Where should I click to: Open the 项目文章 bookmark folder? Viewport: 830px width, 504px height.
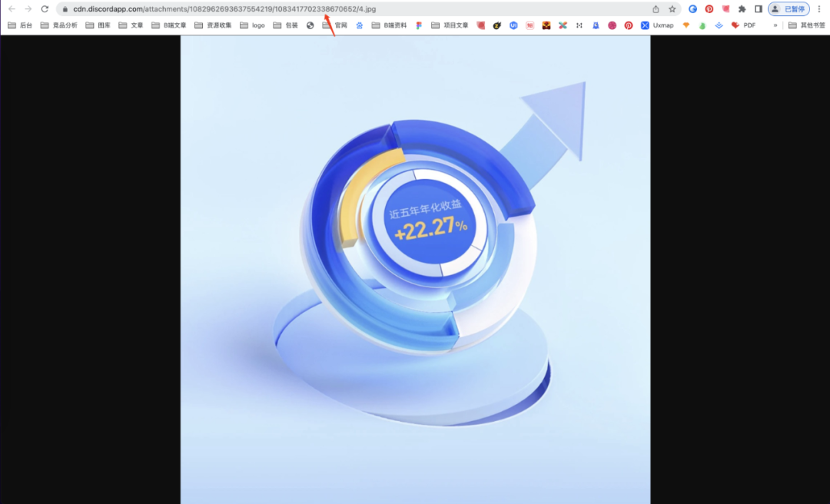(450, 25)
